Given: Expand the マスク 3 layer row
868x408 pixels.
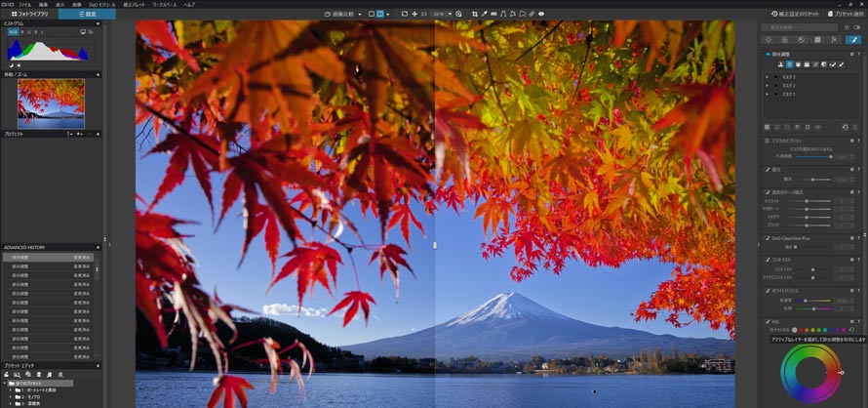Looking at the screenshot, I should point(767,77).
